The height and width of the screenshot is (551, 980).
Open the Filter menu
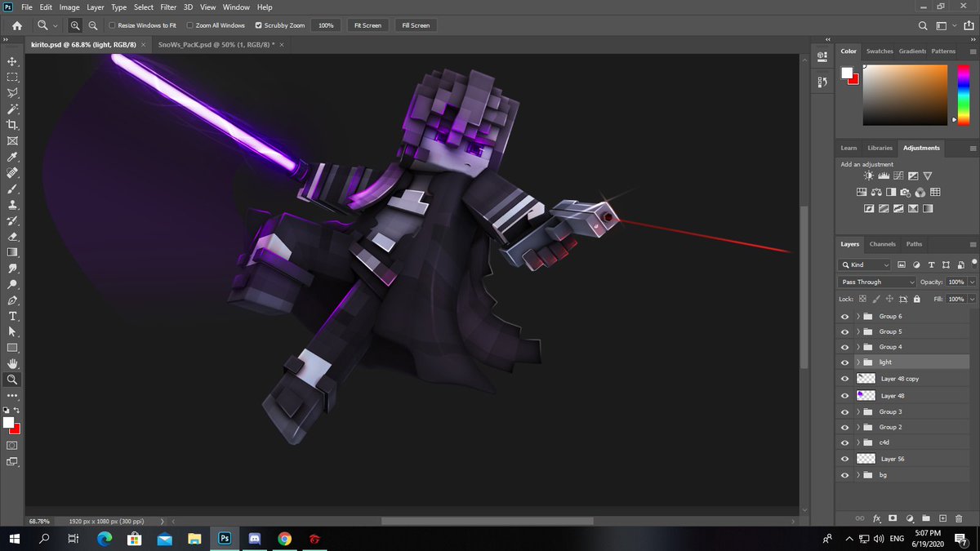[168, 7]
